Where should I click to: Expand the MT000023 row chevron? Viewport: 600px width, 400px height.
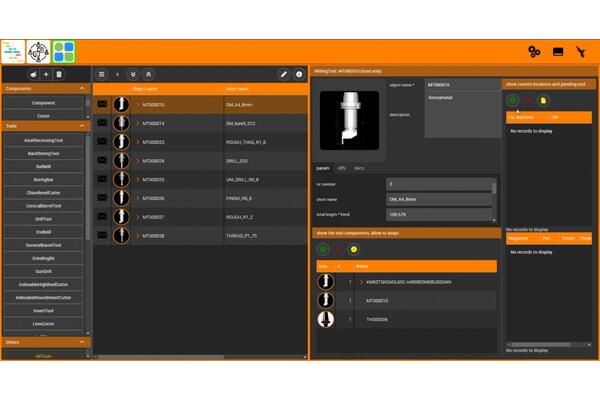tap(138, 142)
